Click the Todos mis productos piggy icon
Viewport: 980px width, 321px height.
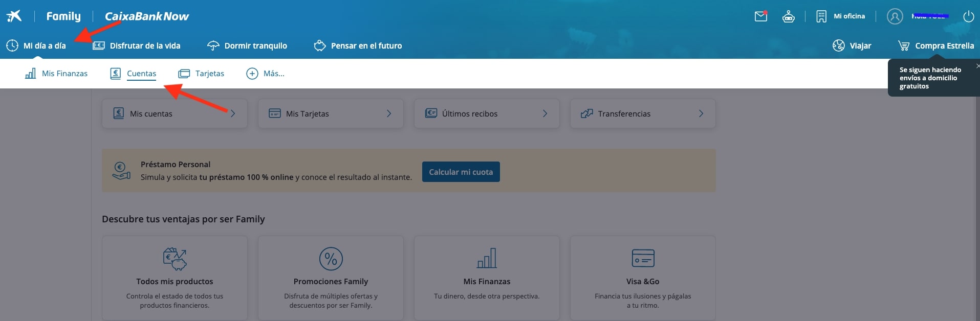(x=175, y=259)
